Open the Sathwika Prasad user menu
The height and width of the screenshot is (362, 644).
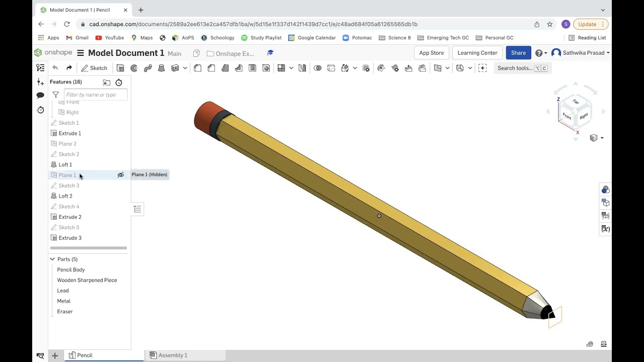click(x=581, y=53)
